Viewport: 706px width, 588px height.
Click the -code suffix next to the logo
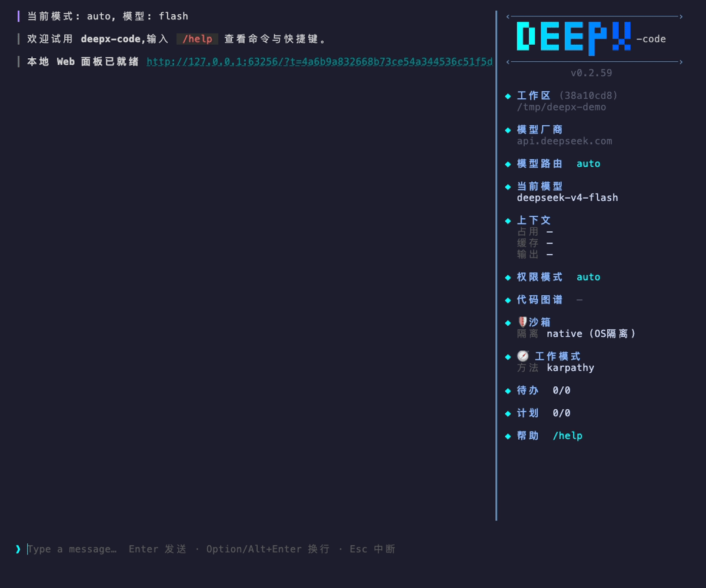pyautogui.click(x=651, y=39)
